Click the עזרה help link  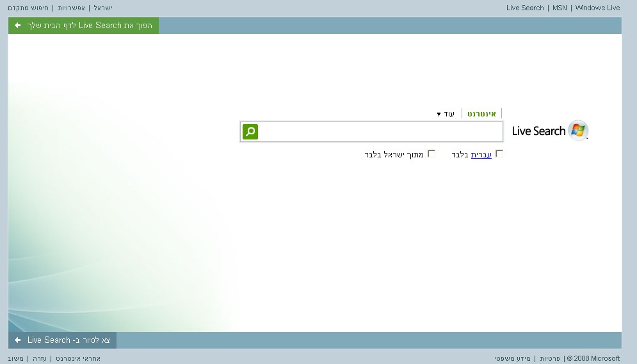[x=40, y=359]
